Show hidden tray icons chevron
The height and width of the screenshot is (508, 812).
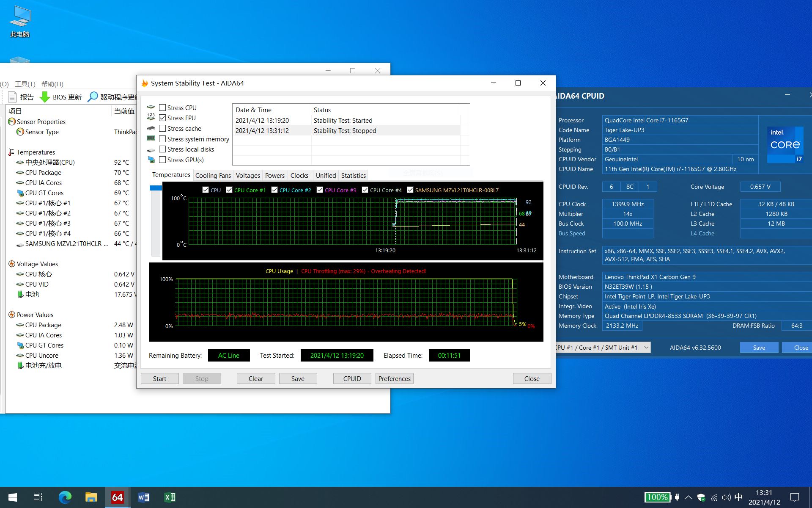coord(689,497)
